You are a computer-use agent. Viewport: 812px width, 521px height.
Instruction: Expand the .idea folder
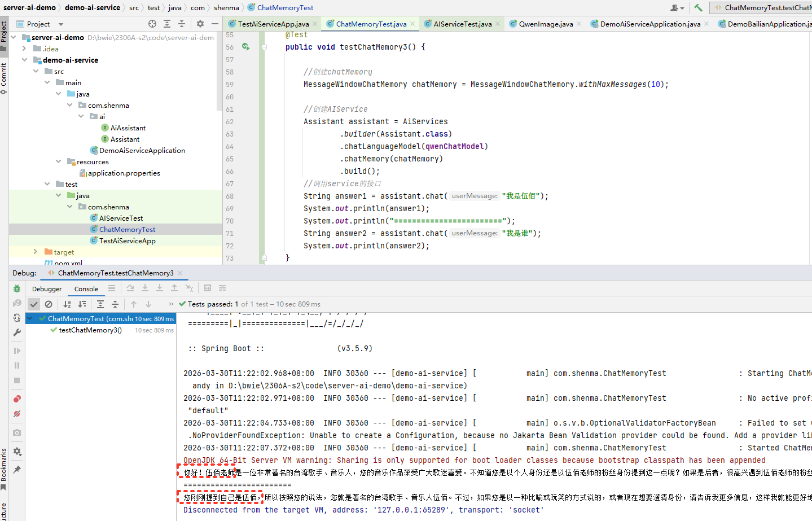tap(24, 49)
